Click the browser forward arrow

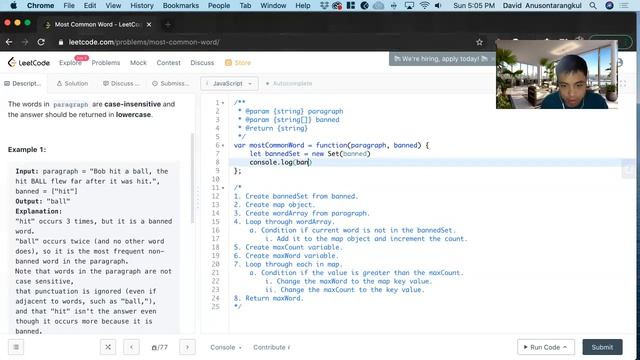tap(25, 42)
